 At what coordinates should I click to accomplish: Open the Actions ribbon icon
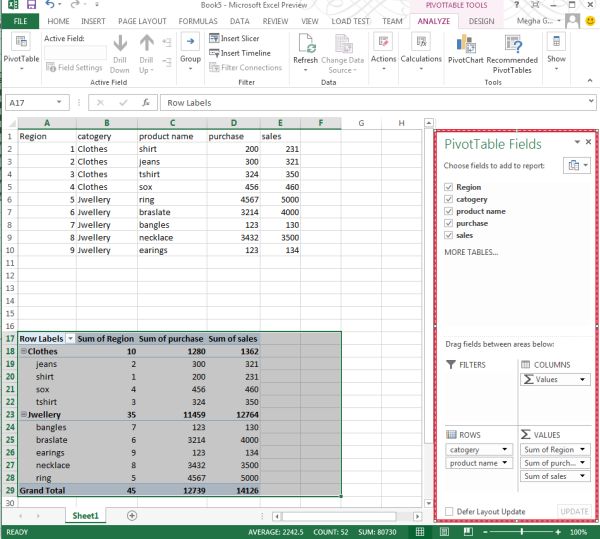pos(383,42)
